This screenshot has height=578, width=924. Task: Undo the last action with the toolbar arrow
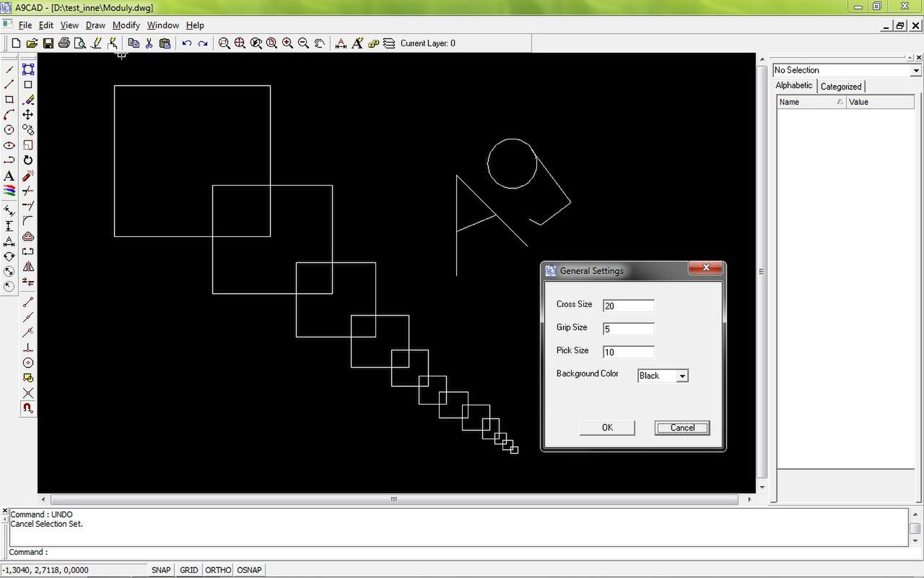(187, 43)
